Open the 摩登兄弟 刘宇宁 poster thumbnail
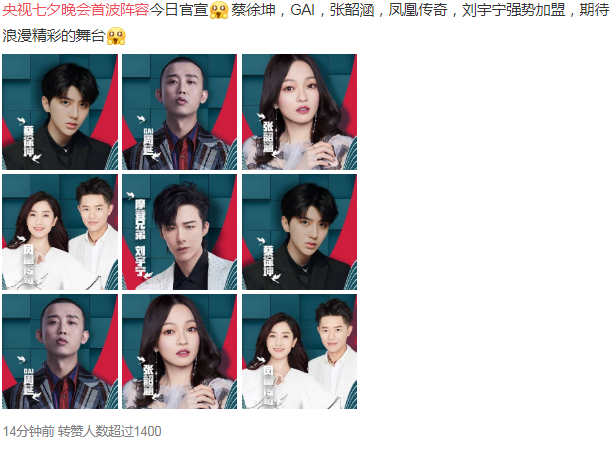The width and height of the screenshot is (615, 458). click(180, 232)
